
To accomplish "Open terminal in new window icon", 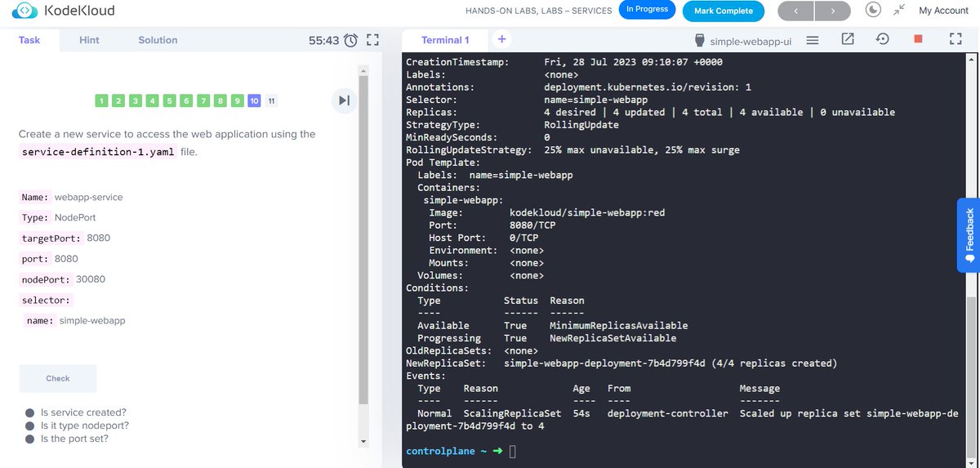I will click(x=848, y=39).
